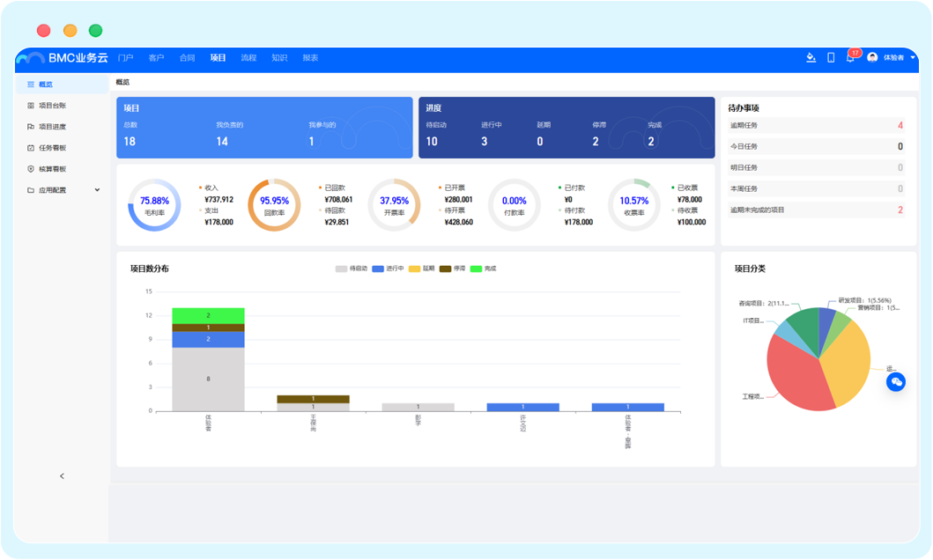Toggle 待启动 legend in bar chart
The width and height of the screenshot is (933, 560).
[x=351, y=269]
